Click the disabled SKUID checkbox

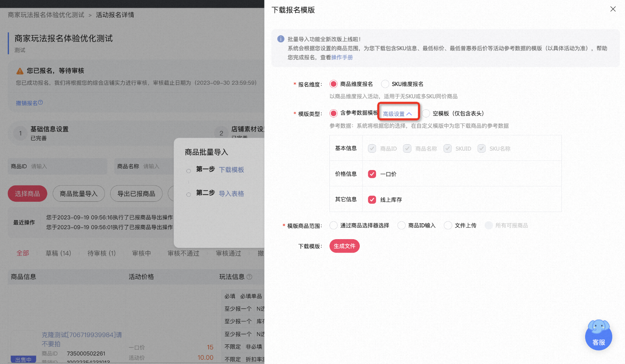tap(447, 148)
